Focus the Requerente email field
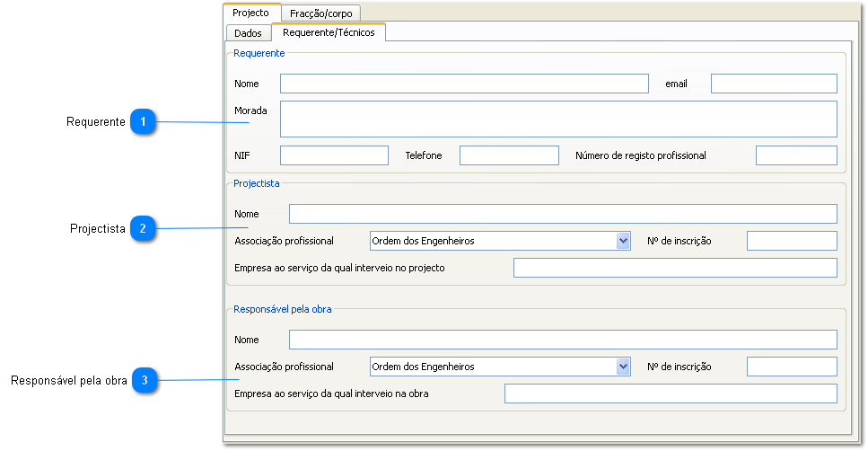Screen dimensions: 868x451 pyautogui.click(x=773, y=84)
